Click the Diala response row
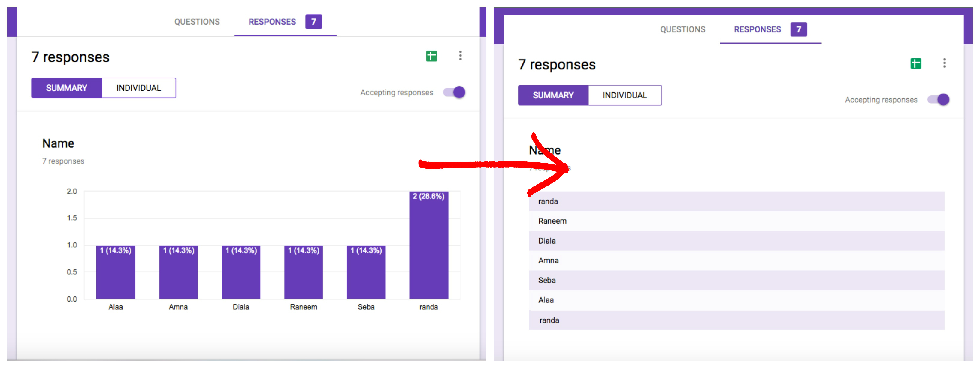This screenshot has height=368, width=980. coord(546,241)
